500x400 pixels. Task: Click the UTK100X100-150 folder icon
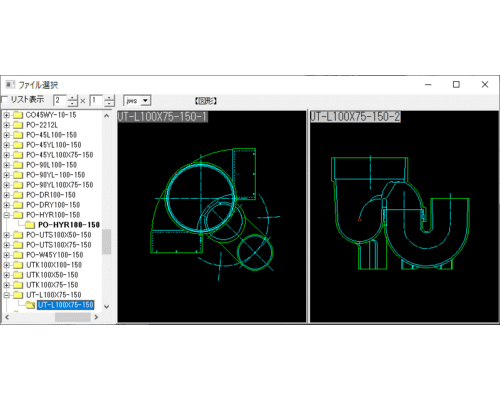(x=18, y=265)
